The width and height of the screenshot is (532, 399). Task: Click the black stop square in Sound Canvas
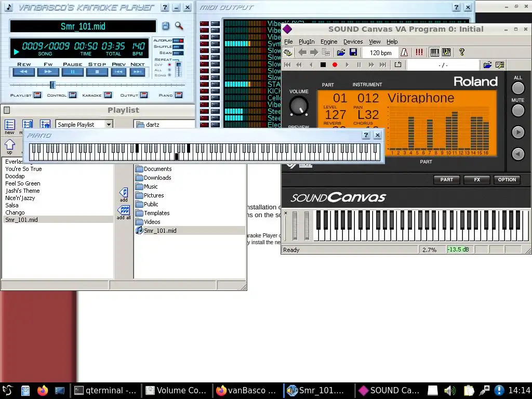323,65
